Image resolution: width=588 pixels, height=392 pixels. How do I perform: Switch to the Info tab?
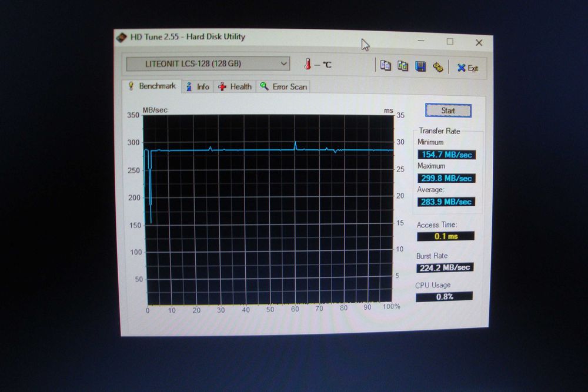[198, 86]
